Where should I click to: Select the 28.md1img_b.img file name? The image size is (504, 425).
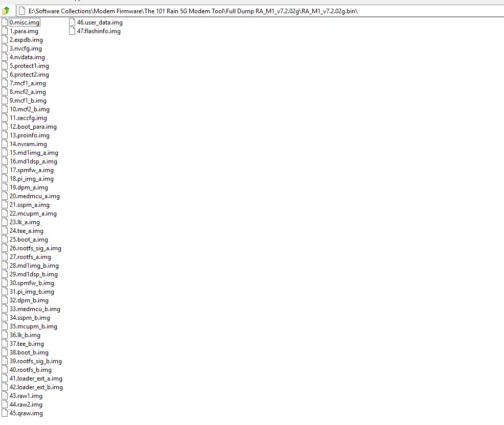pyautogui.click(x=34, y=265)
